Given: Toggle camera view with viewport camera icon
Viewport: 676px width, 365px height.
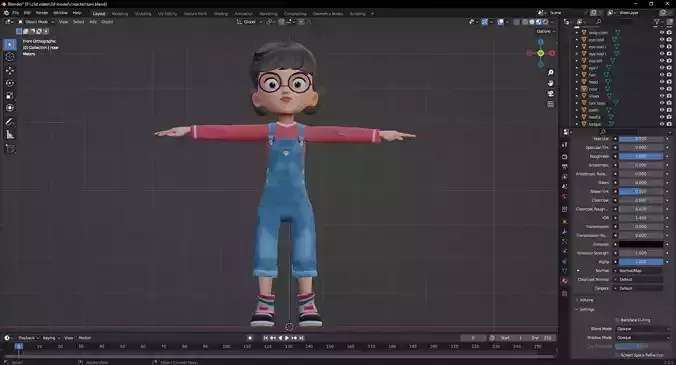Looking at the screenshot, I should pos(551,94).
